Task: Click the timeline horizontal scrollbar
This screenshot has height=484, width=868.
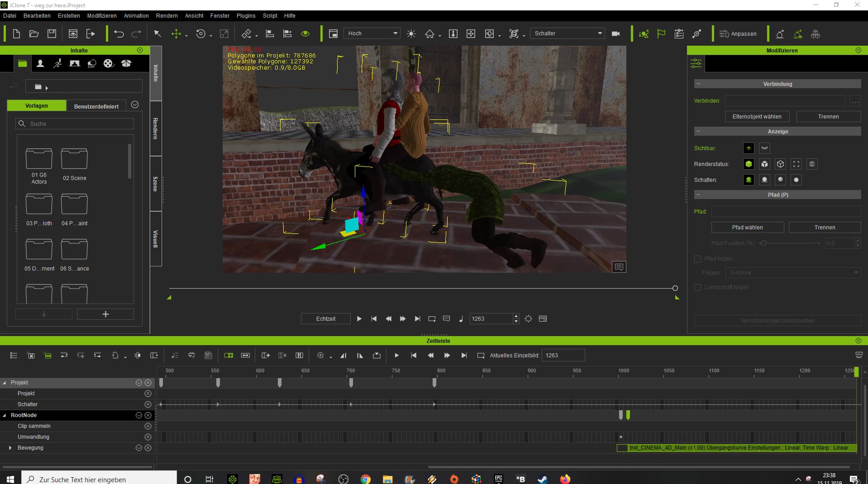Action: tap(638, 467)
